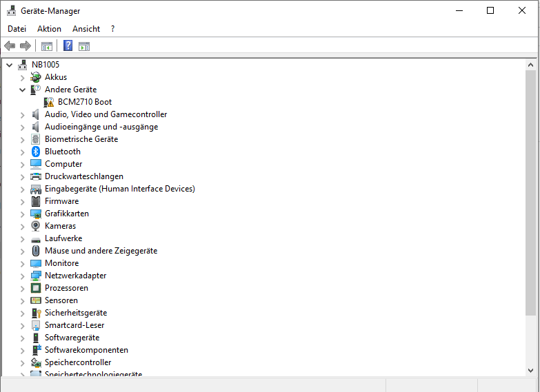The image size is (540, 392).
Task: Click the vertical scrollbar thumb
Action: click(x=530, y=192)
